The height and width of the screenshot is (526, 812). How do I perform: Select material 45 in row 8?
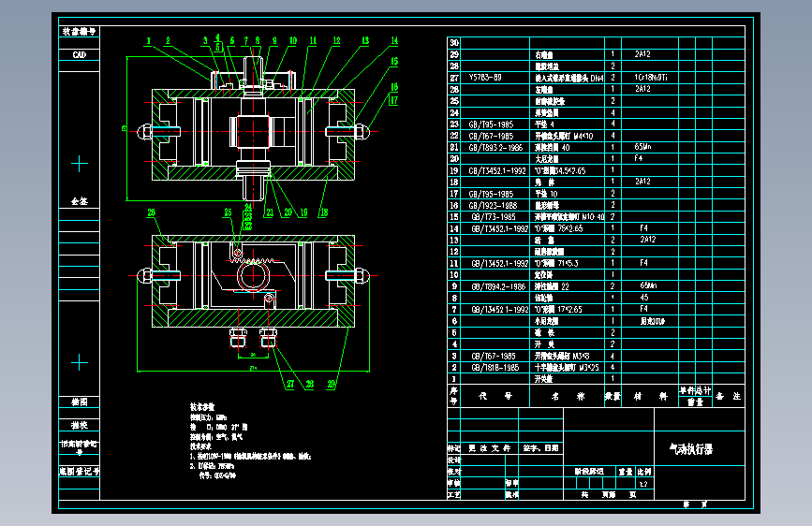(644, 298)
